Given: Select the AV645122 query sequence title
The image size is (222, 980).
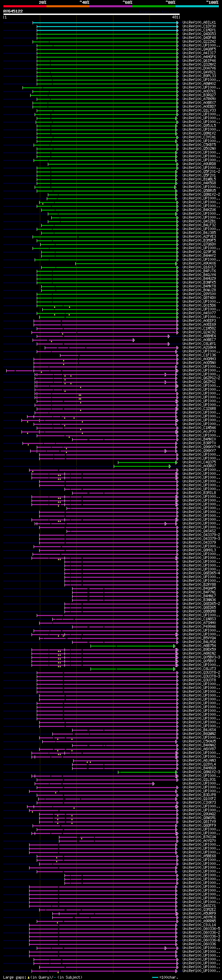Looking at the screenshot, I should click(13, 11).
